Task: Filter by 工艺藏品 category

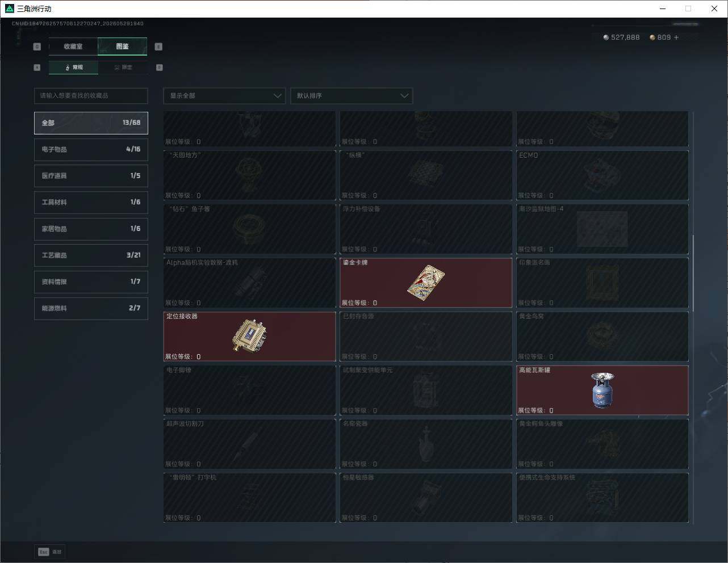Action: 91,255
